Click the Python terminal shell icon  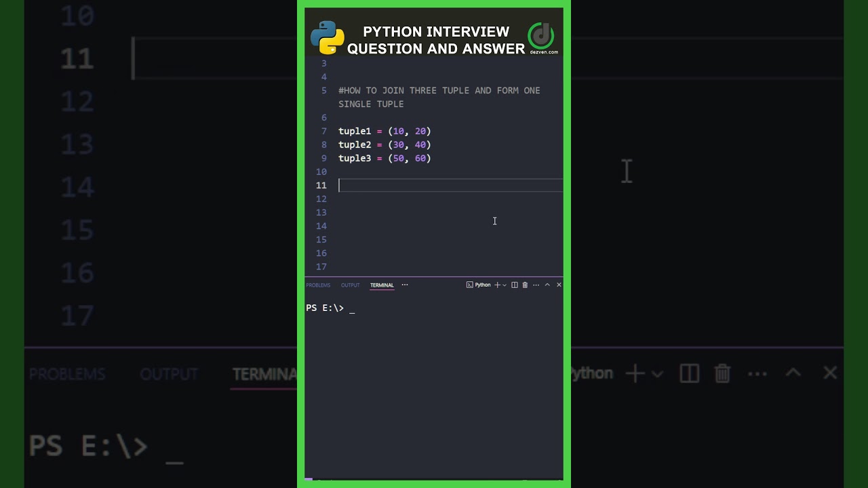point(469,285)
